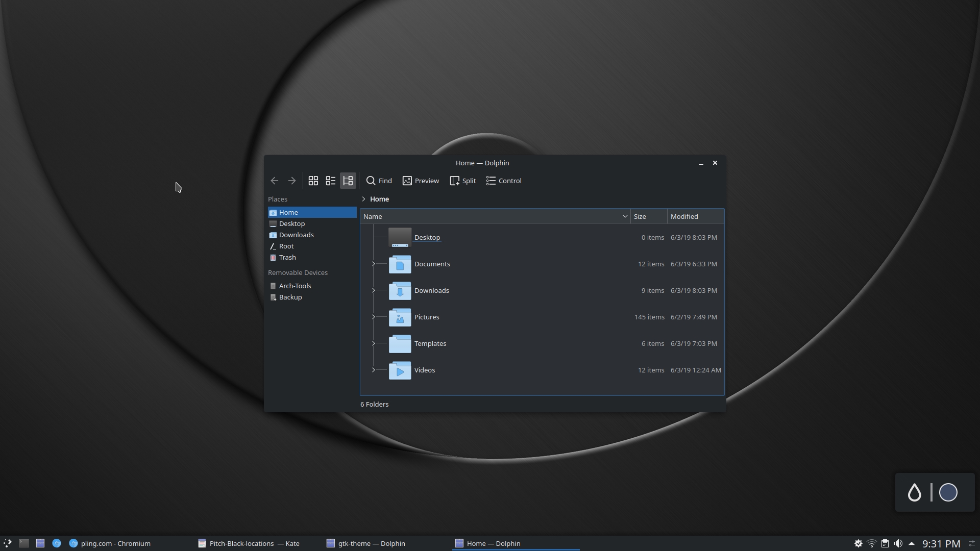
Task: Toggle sort order arrow in Name header
Action: coord(625,216)
